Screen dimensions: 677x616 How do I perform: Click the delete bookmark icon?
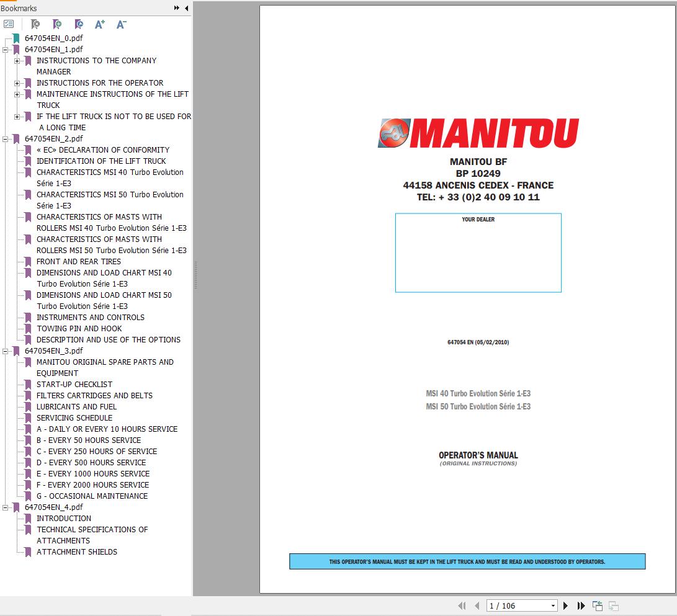(35, 24)
